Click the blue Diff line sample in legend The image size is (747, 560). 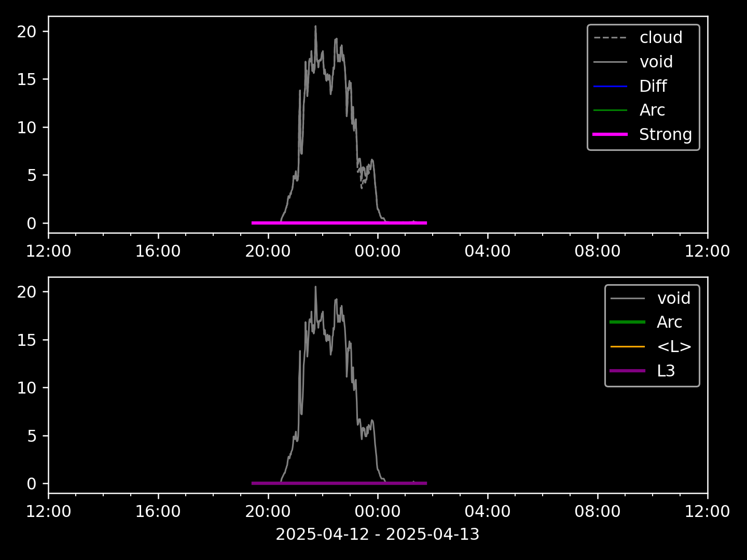610,86
